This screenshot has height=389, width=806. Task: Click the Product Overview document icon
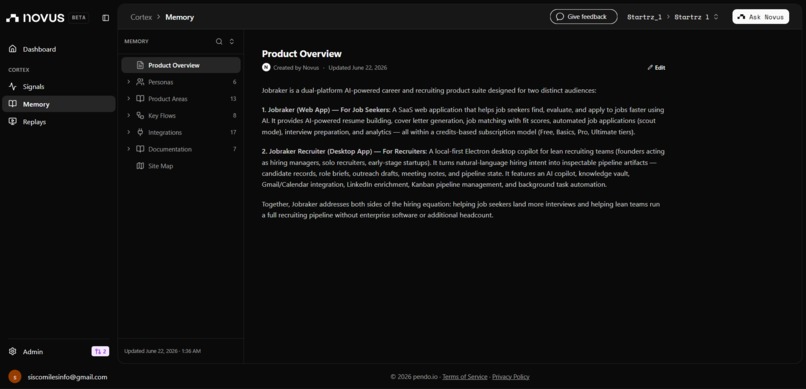(140, 65)
